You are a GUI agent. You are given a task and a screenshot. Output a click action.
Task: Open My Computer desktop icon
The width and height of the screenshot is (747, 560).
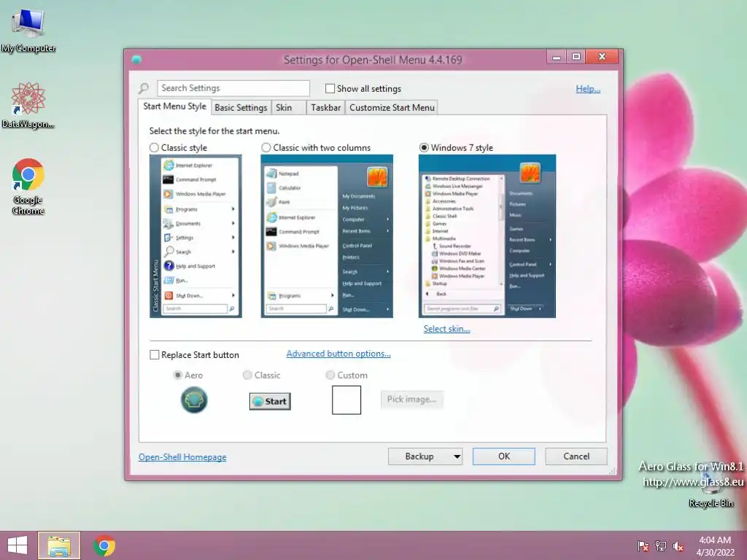(28, 31)
